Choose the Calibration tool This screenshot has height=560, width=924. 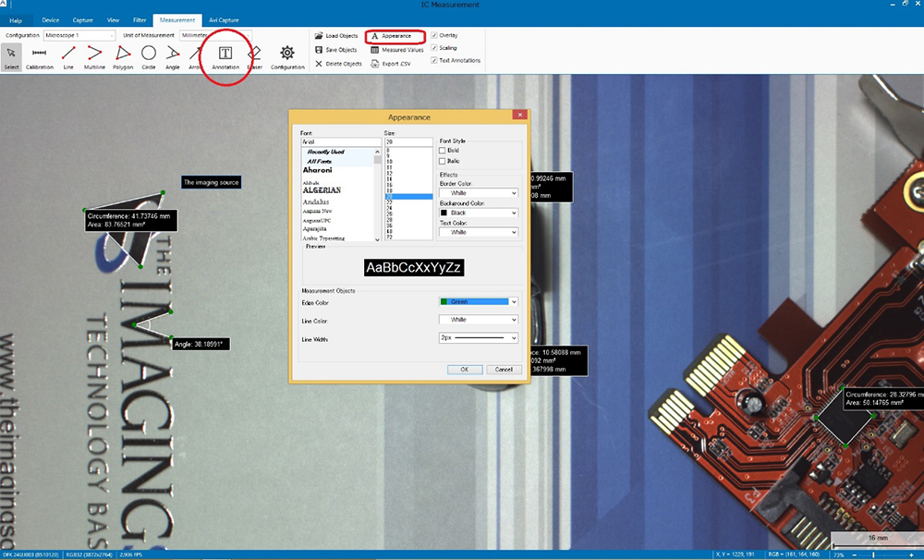click(x=40, y=57)
